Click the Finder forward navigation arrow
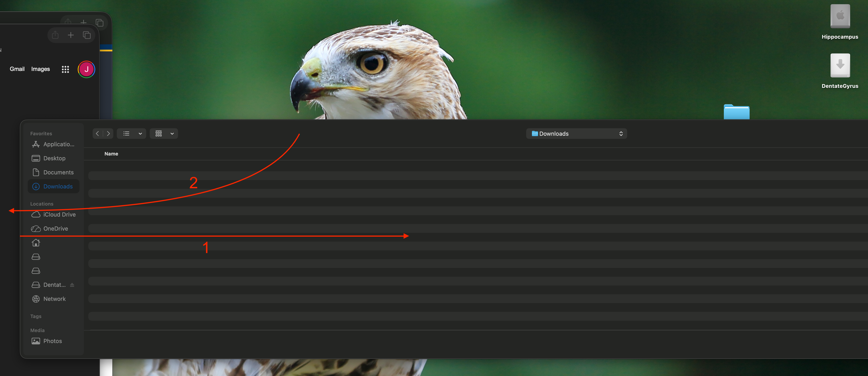 [x=108, y=134]
